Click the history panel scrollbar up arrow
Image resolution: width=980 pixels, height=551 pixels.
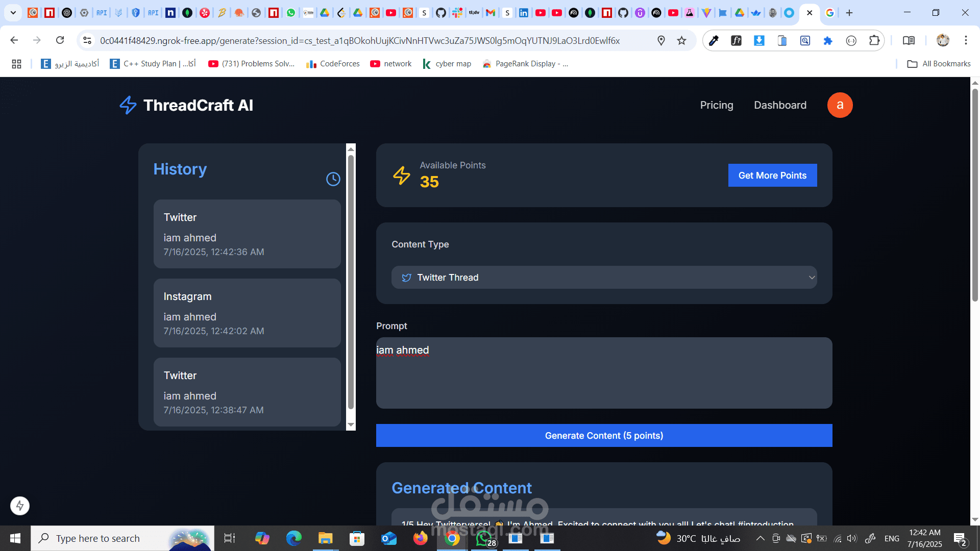(351, 148)
